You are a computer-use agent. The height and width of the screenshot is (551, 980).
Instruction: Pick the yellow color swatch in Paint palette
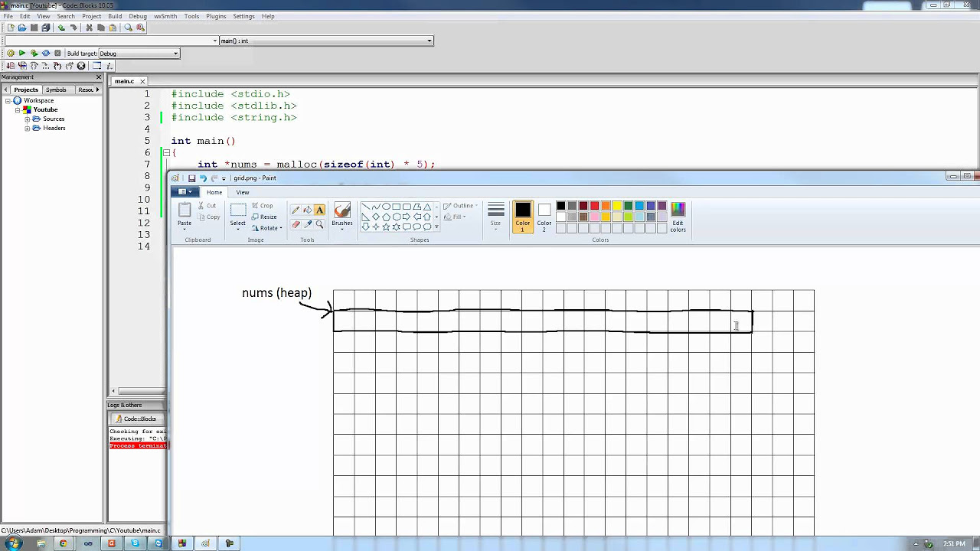pyautogui.click(x=617, y=206)
